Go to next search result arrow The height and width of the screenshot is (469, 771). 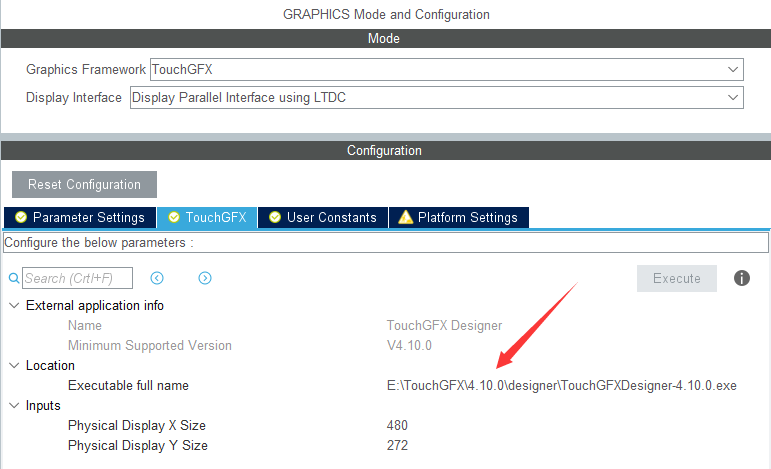pyautogui.click(x=205, y=278)
